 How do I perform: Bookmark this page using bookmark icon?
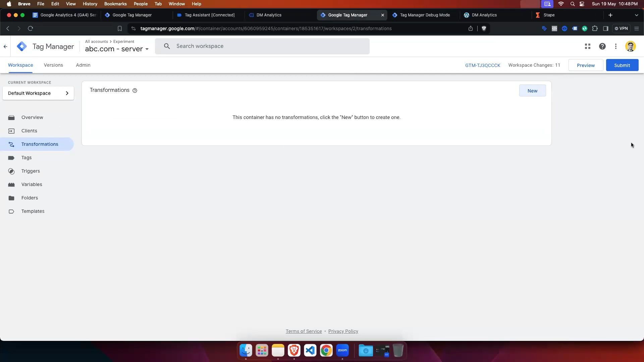(120, 28)
